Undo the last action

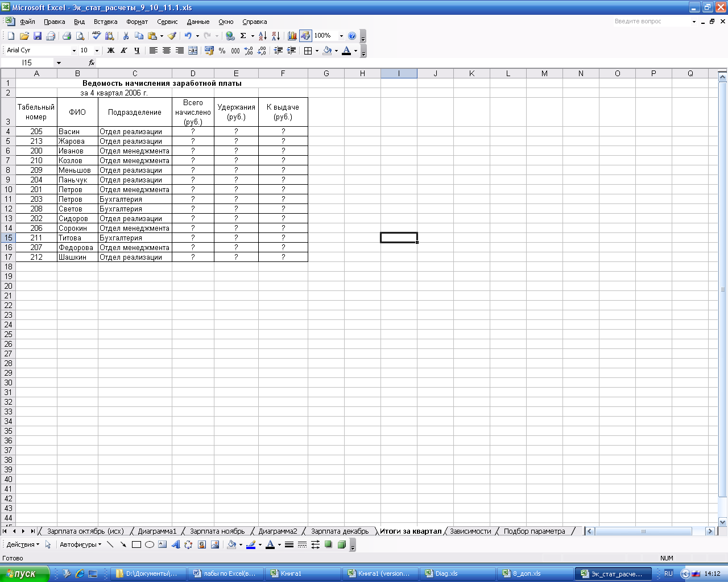(188, 36)
